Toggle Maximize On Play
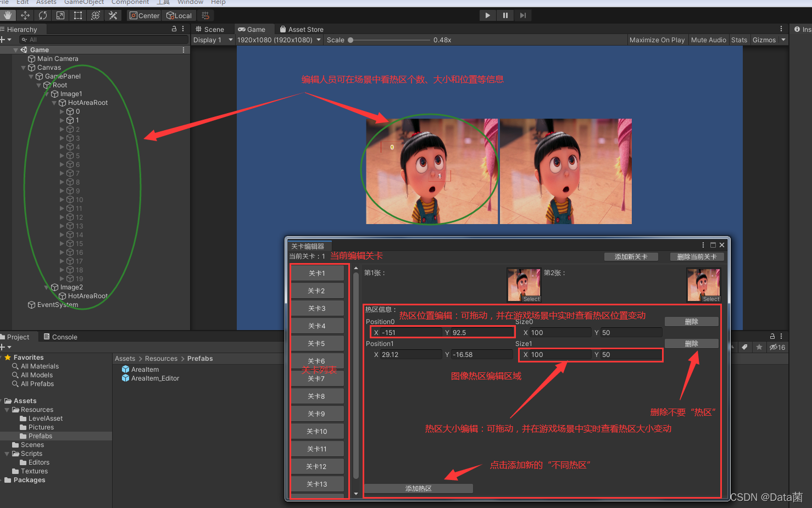 tap(657, 40)
